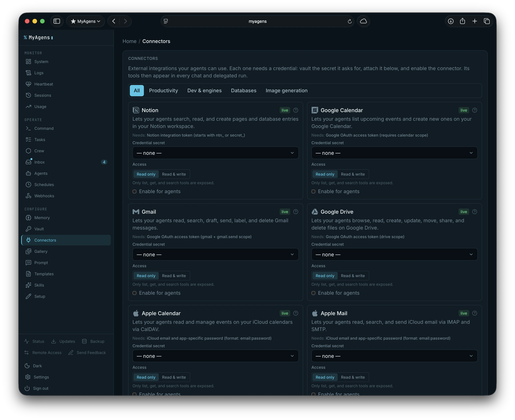Set Google Drive access to Read & write
This screenshot has height=420, width=515.
(x=353, y=276)
